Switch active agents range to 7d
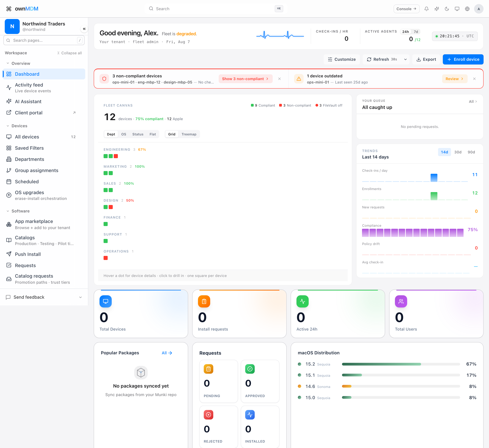 click(416, 32)
